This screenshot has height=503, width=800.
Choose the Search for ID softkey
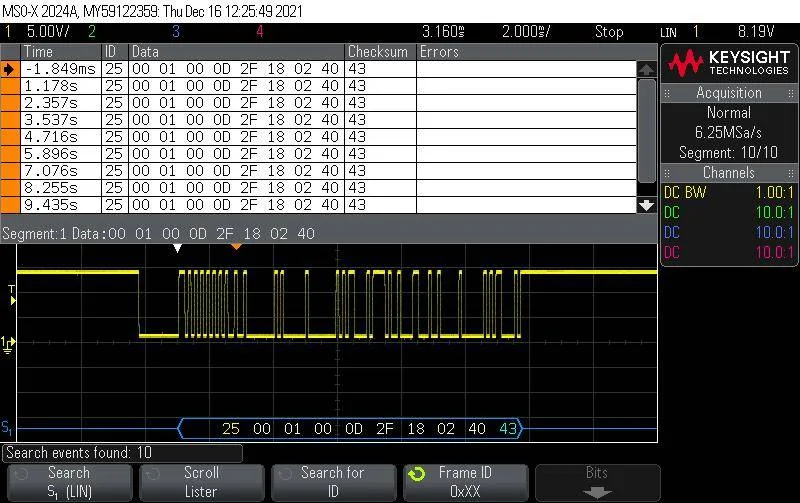pos(333,482)
